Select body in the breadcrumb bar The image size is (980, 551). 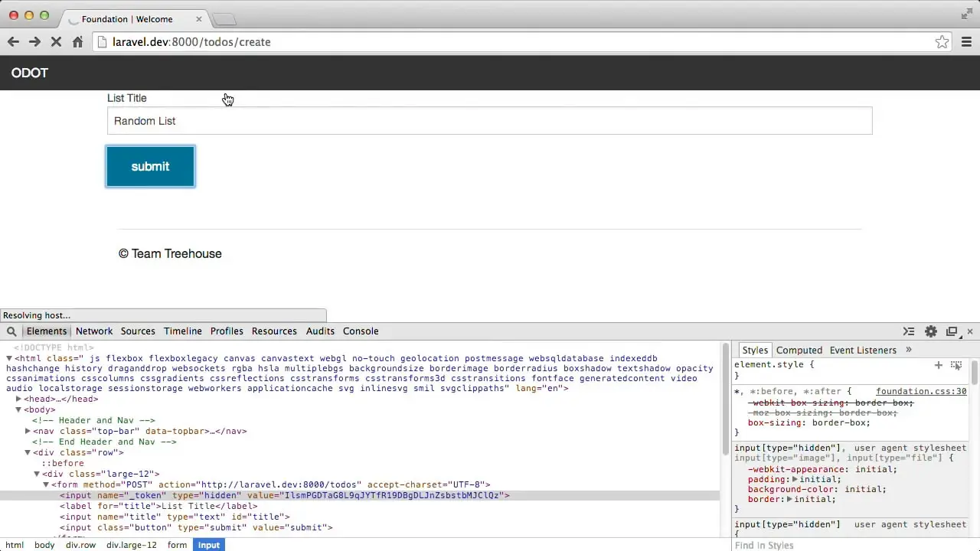click(44, 545)
